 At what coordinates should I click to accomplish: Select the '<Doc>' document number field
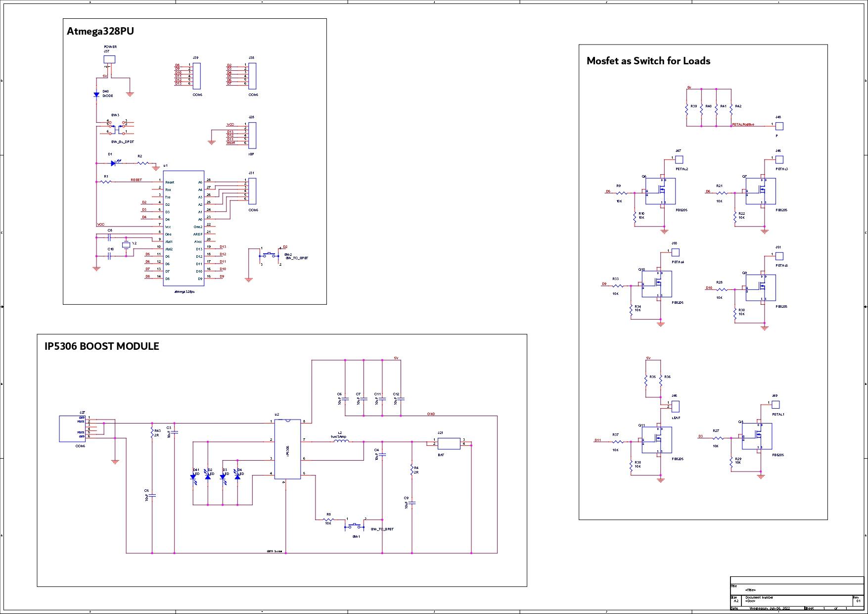pos(750,601)
